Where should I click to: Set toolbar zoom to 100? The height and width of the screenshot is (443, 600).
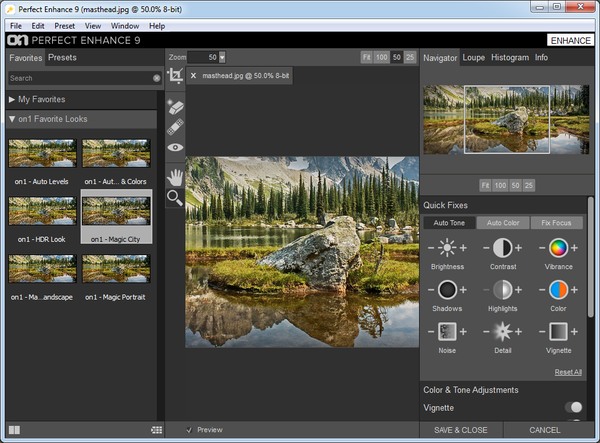click(x=382, y=57)
